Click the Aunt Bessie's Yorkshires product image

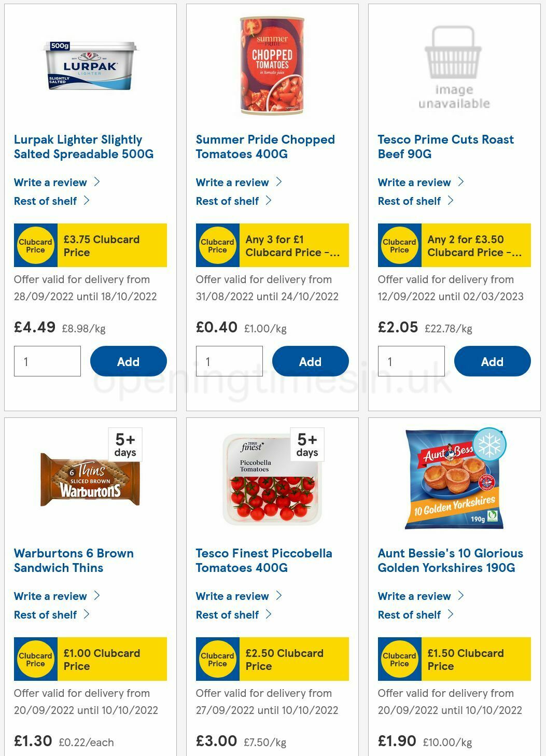454,479
